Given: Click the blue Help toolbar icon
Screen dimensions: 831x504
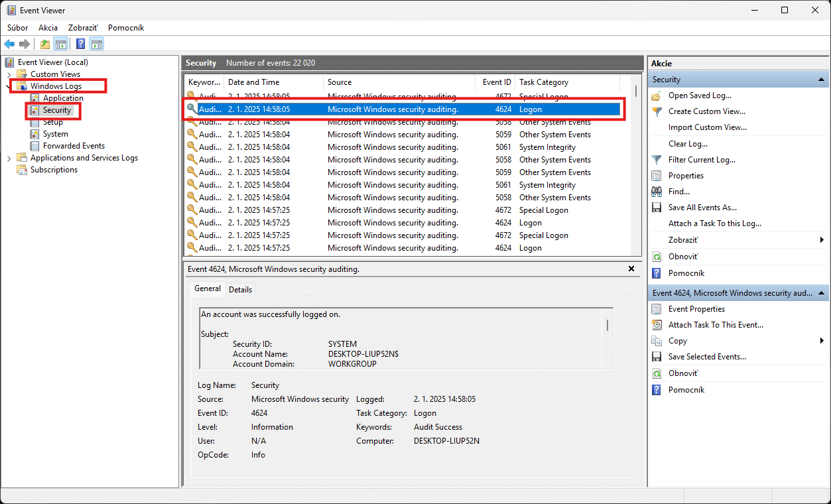Looking at the screenshot, I should pyautogui.click(x=80, y=44).
